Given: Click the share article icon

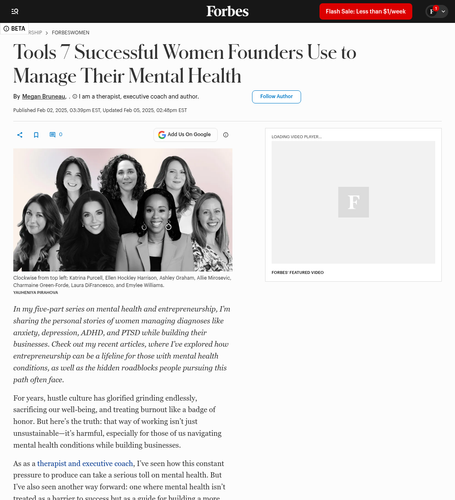Looking at the screenshot, I should [20, 135].
